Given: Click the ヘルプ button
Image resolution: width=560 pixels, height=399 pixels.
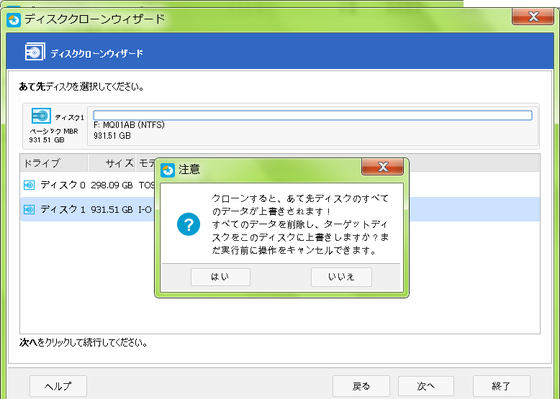Looking at the screenshot, I should (x=58, y=386).
